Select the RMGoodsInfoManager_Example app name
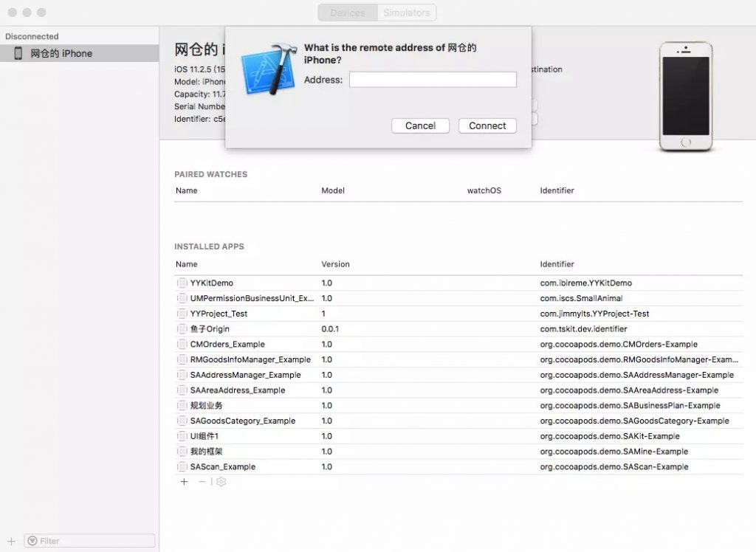The width and height of the screenshot is (756, 552). click(250, 359)
